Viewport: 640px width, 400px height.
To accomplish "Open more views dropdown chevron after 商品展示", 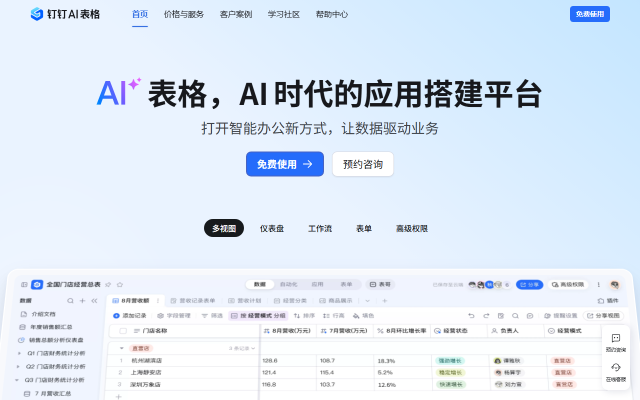I will click(x=367, y=301).
